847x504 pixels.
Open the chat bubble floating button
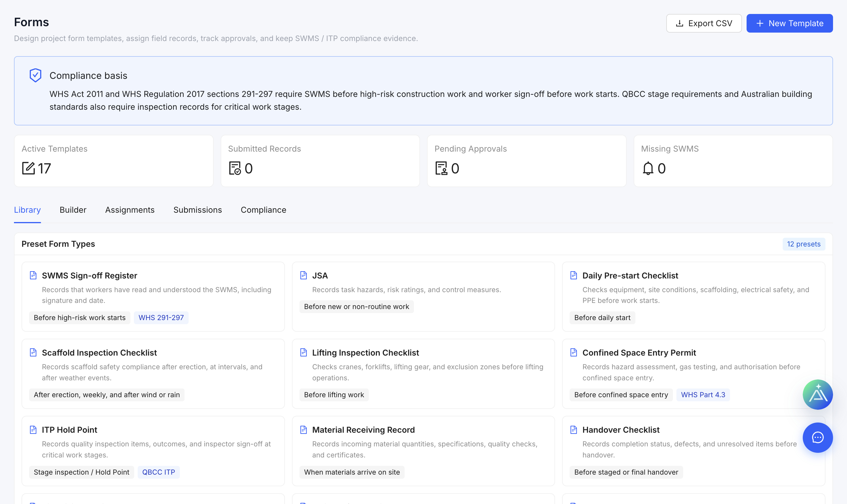point(817,437)
